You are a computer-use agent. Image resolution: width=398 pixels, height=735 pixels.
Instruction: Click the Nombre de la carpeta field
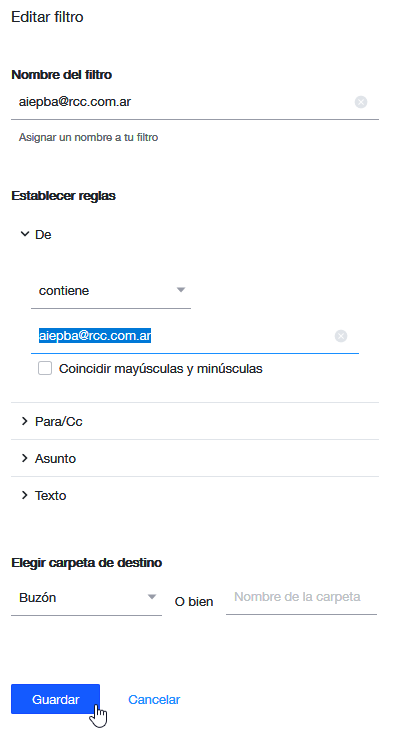301,597
